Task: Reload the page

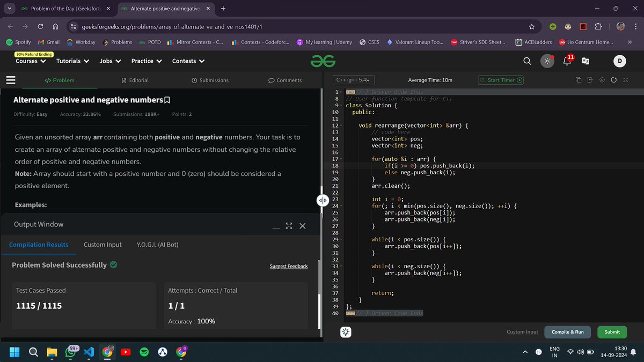Action: (x=40, y=26)
